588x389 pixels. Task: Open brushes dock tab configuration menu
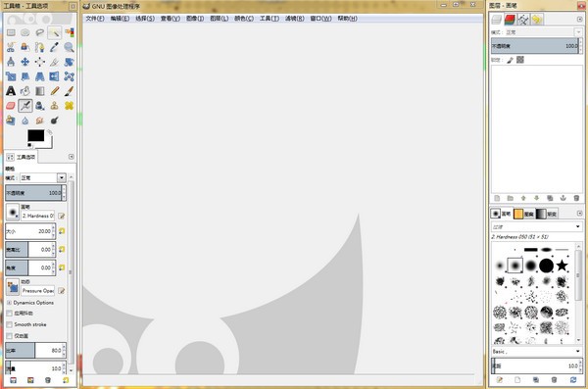(x=579, y=214)
